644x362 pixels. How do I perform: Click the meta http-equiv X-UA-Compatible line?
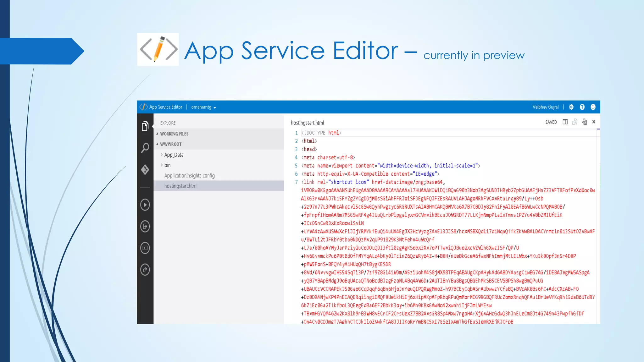tap(370, 174)
